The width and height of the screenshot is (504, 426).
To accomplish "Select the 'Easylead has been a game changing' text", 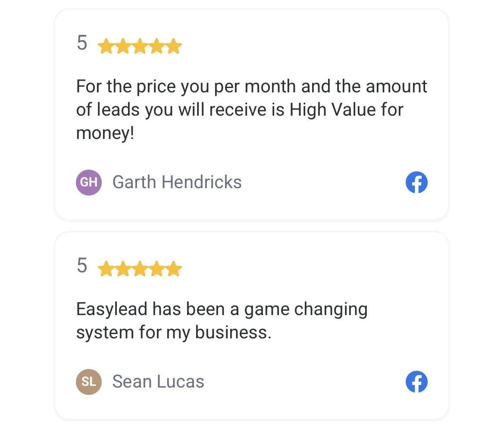I will 222,309.
